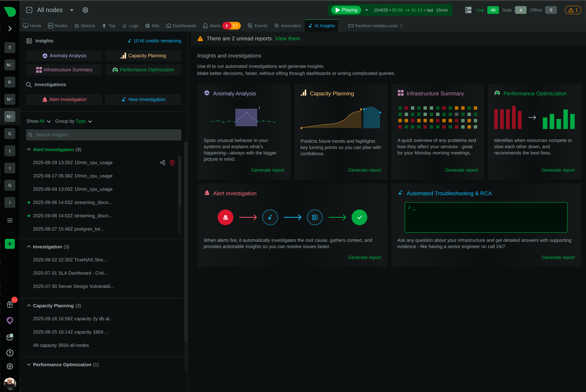
Task: Collapse the Alert Investigation (9) section
Action: pos(28,149)
